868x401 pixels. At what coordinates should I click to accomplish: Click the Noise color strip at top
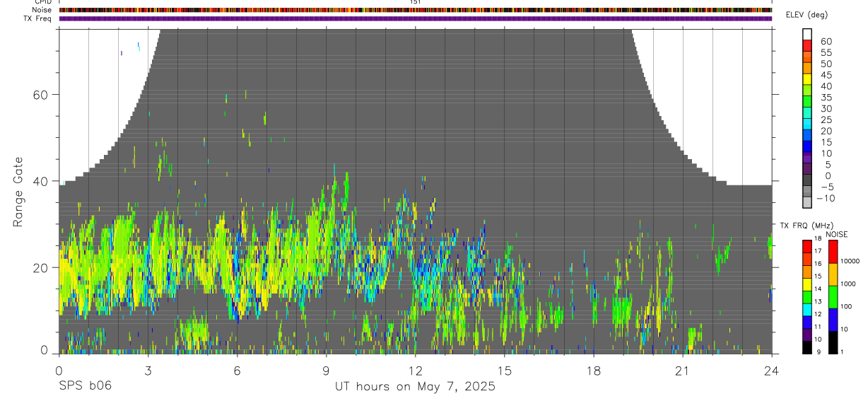coord(415,10)
